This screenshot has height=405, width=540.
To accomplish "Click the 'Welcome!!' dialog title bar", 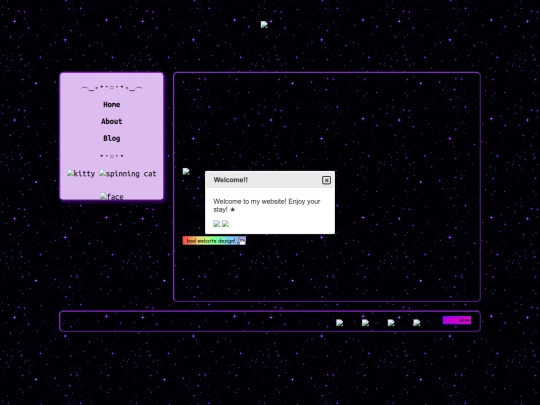I will pos(270,180).
